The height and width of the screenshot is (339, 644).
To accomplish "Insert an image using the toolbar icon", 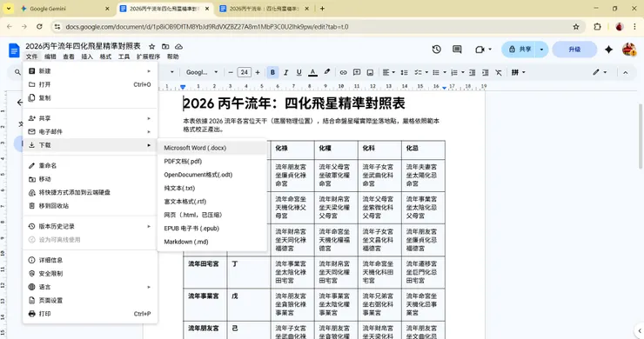I will [370, 72].
